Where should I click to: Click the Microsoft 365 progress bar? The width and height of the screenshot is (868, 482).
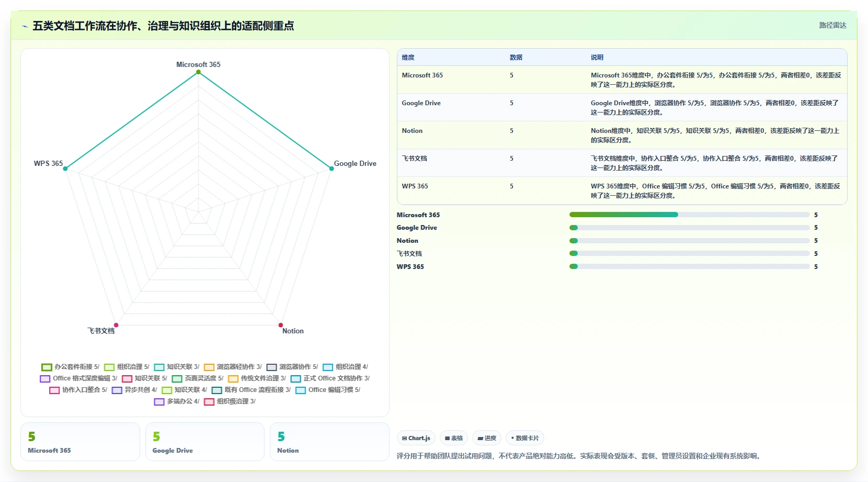689,215
